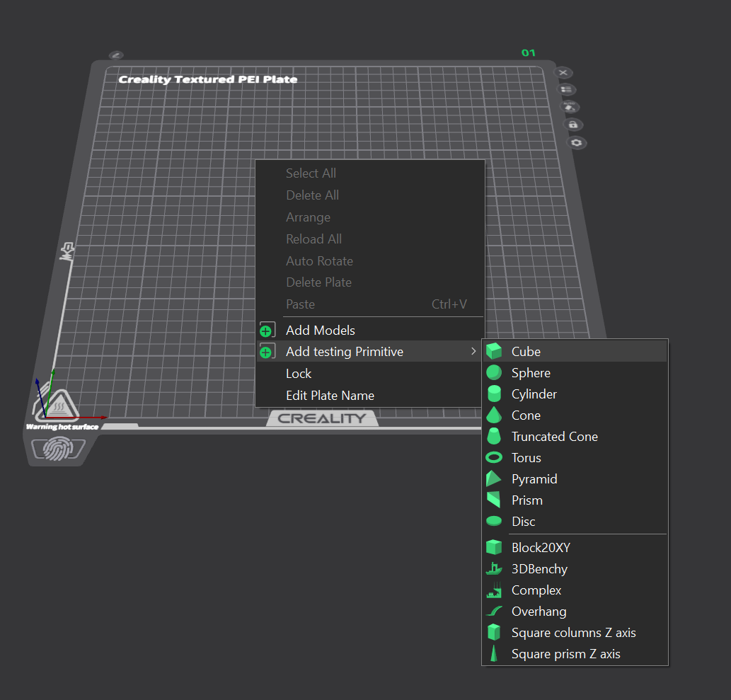
Task: Choose Truncated Cone from primitives list
Action: [554, 437]
